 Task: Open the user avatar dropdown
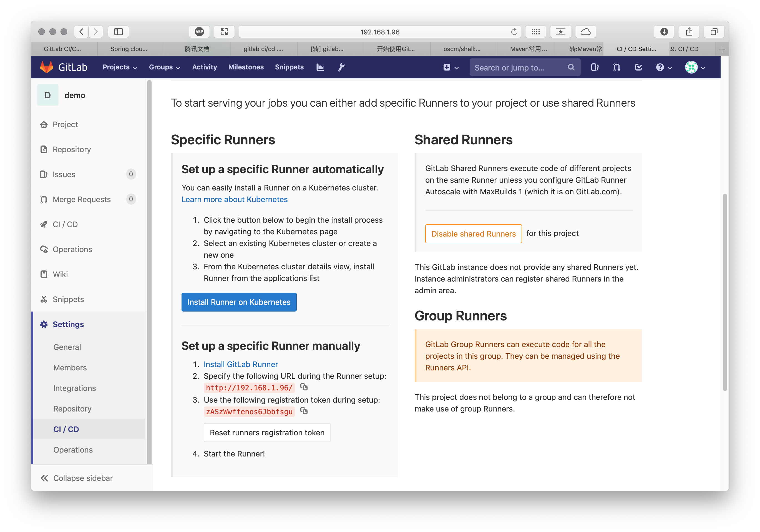pos(695,67)
